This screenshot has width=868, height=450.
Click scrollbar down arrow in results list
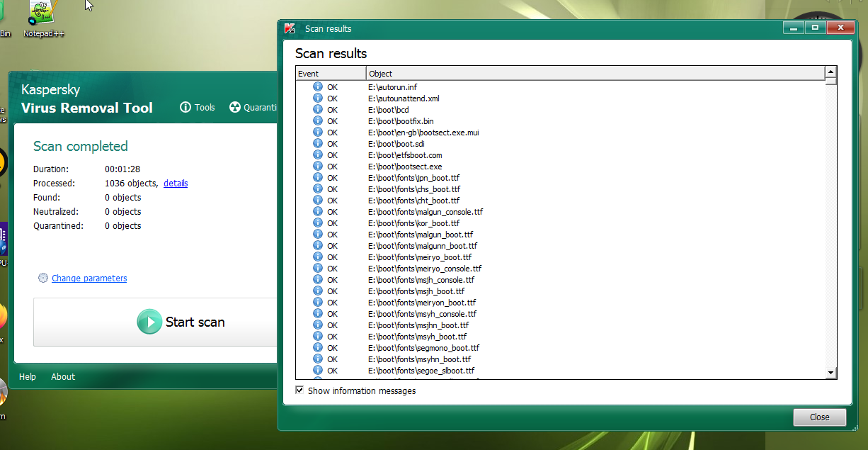(x=831, y=373)
